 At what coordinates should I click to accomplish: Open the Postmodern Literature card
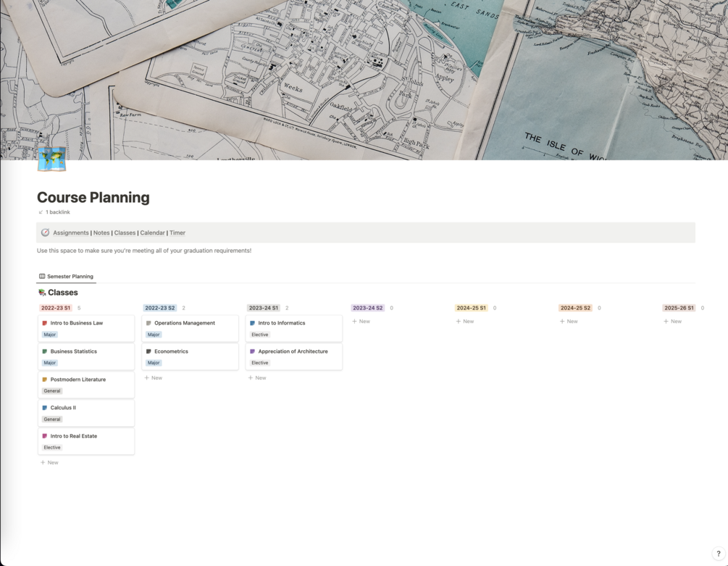click(x=78, y=380)
